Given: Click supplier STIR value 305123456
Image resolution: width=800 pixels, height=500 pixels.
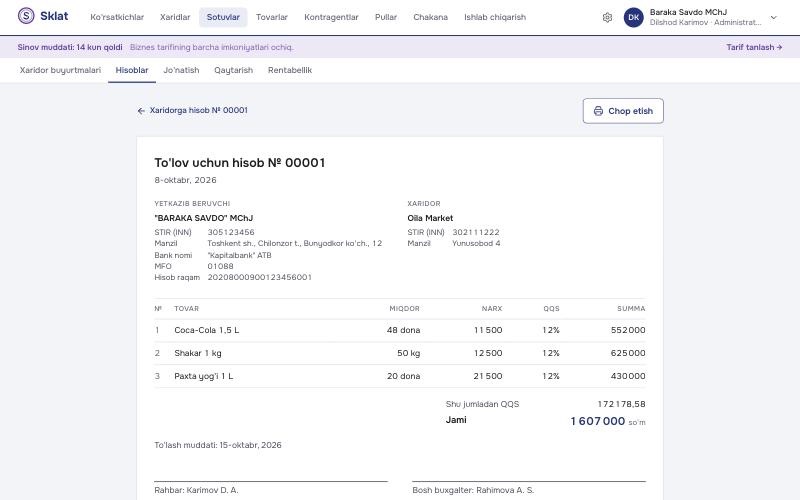Looking at the screenshot, I should click(x=231, y=232).
